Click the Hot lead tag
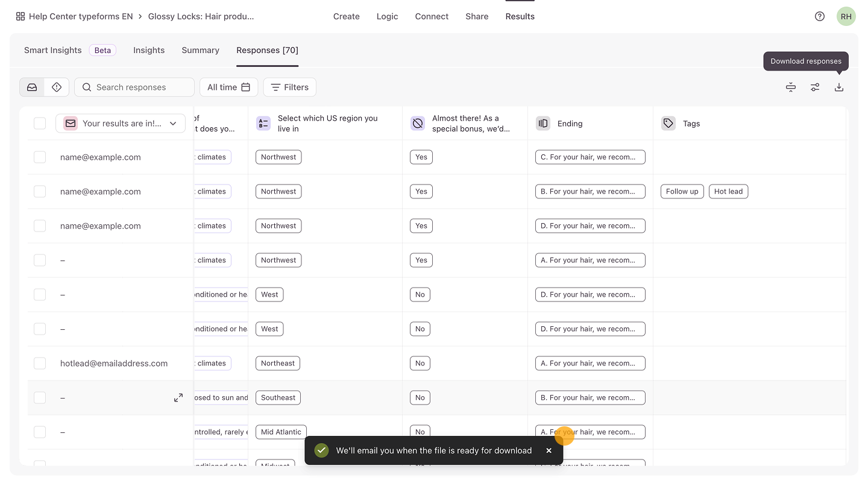 pyautogui.click(x=728, y=192)
